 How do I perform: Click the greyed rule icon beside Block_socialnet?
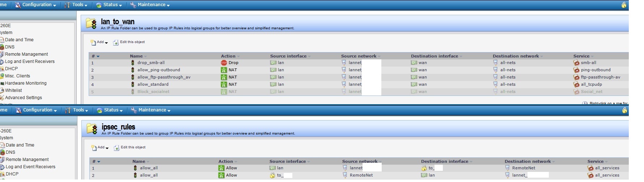pyautogui.click(x=133, y=92)
